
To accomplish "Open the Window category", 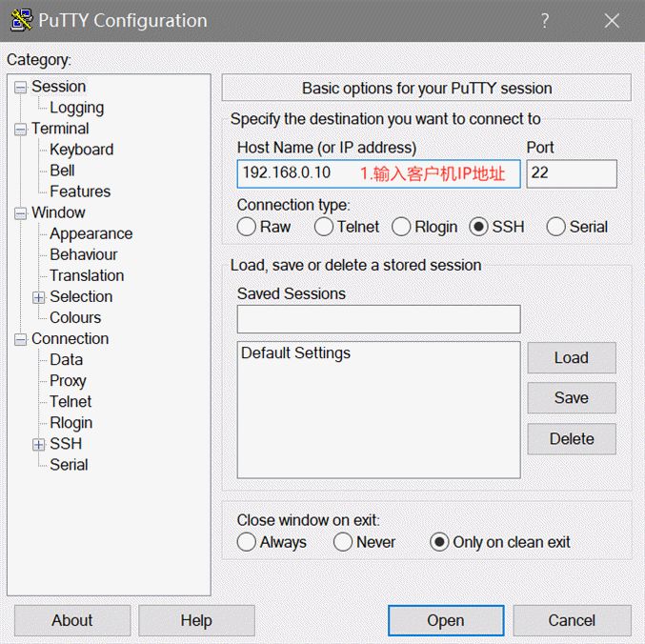I will (x=58, y=212).
